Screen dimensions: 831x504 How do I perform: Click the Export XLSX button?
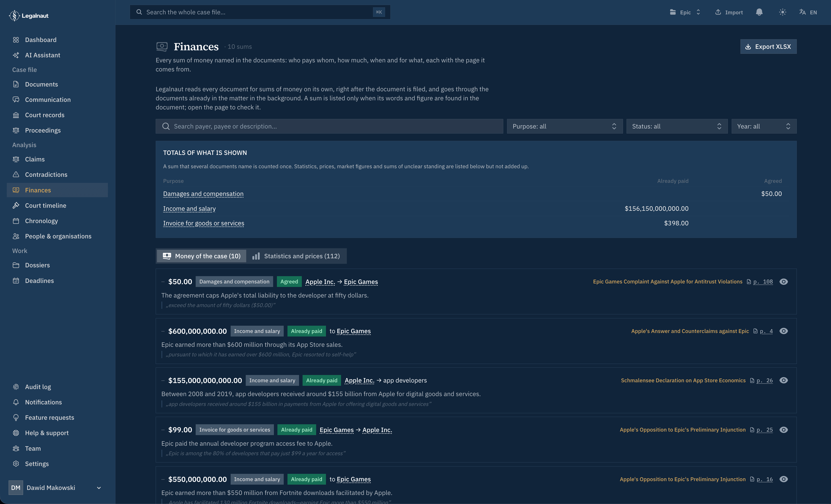tap(768, 47)
